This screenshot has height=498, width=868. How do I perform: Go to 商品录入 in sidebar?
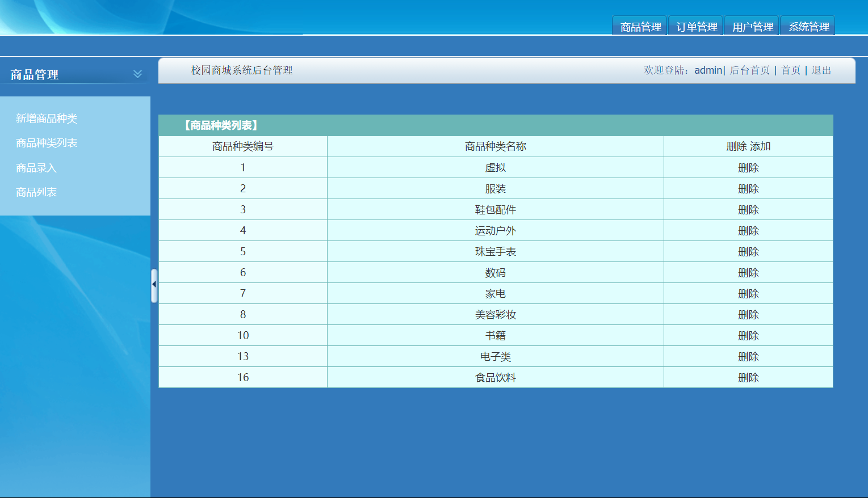(36, 168)
